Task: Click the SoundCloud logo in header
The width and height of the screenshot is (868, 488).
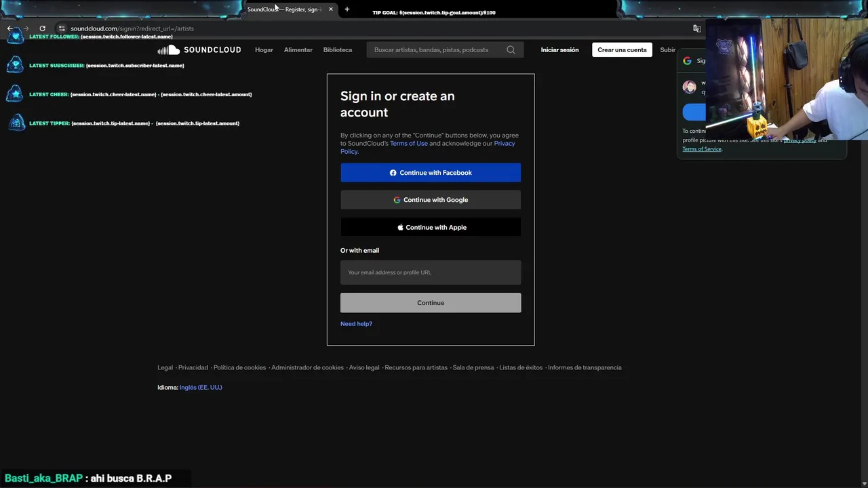Action: [x=199, y=49]
